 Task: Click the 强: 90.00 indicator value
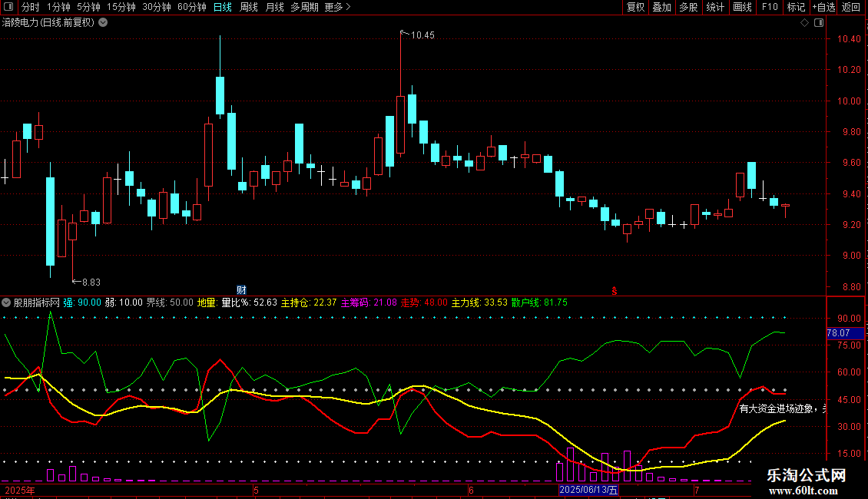pos(82,302)
